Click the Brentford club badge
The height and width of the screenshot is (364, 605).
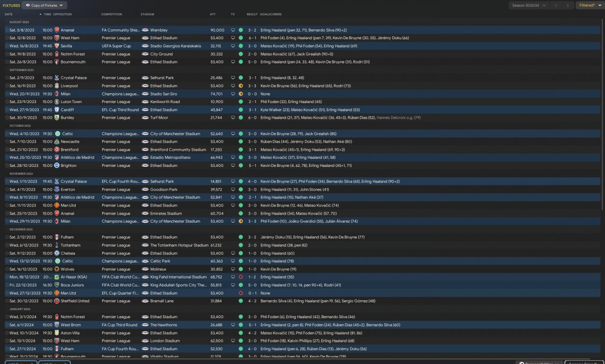[57, 150]
